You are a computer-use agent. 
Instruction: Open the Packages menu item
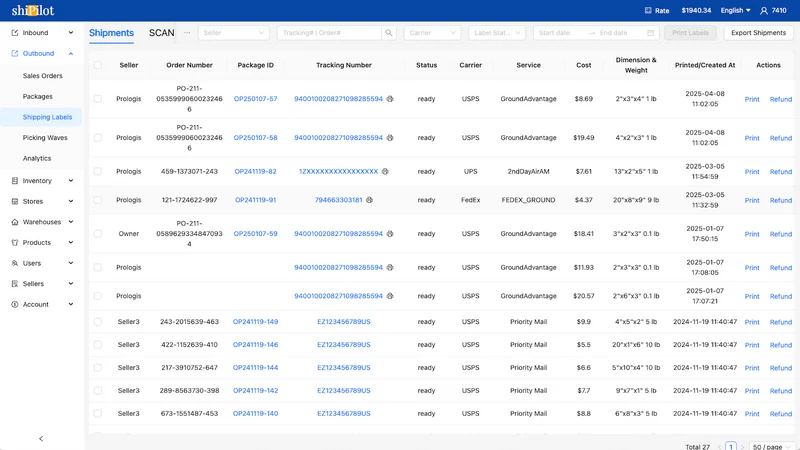tap(37, 96)
